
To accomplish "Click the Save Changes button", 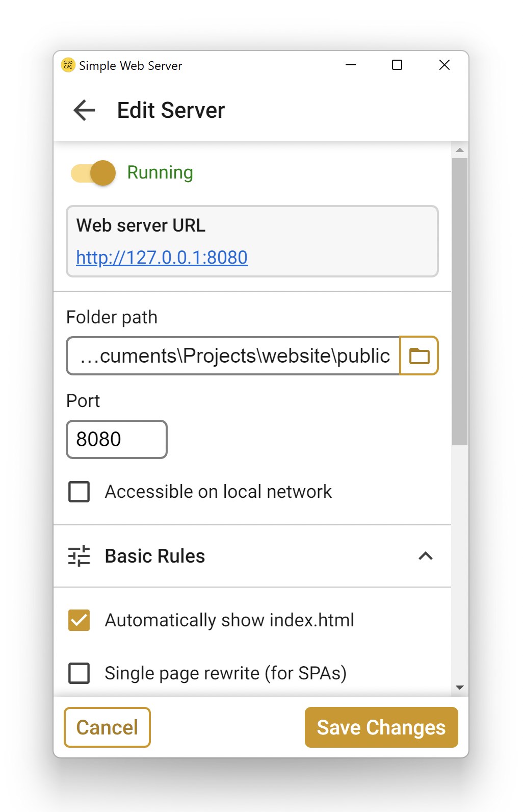I will coord(381,727).
